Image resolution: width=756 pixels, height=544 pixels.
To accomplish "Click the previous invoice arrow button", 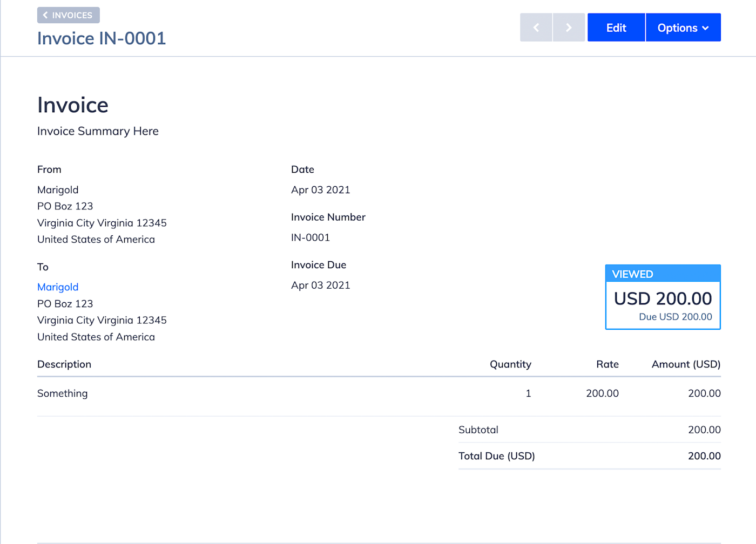I will [536, 28].
